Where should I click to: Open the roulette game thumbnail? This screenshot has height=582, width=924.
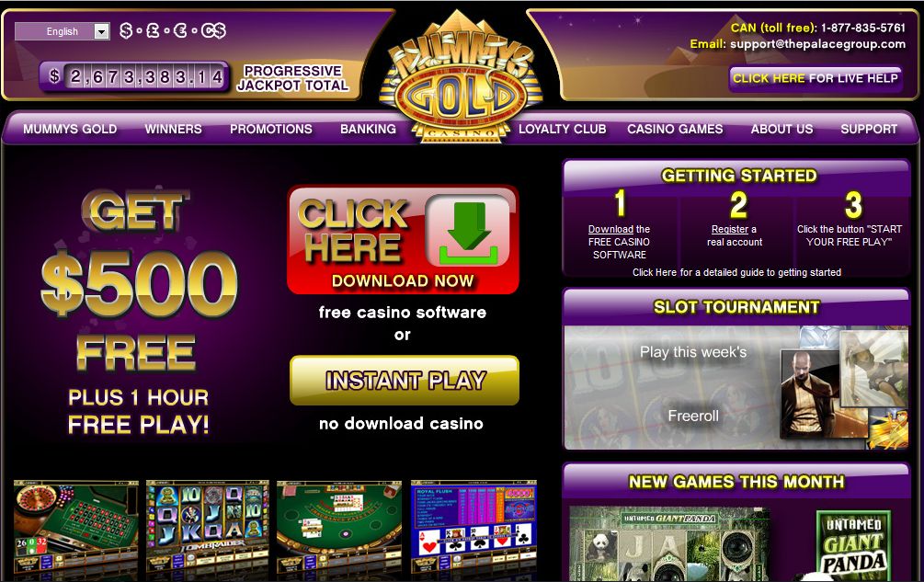point(76,527)
